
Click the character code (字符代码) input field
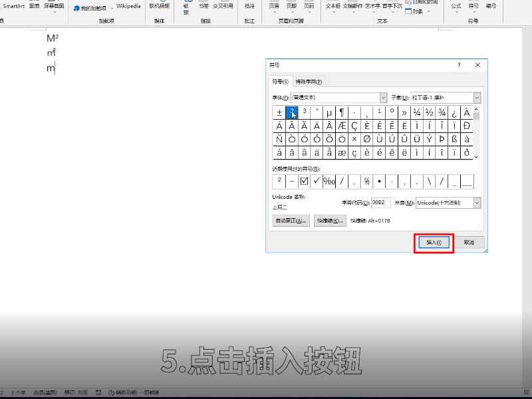coord(380,202)
